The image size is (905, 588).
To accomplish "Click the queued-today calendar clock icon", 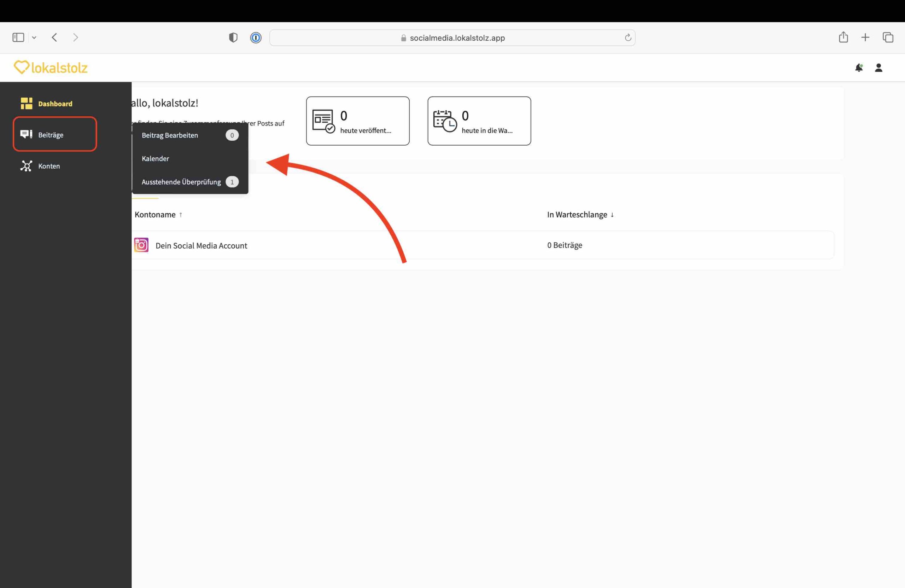I will click(x=444, y=121).
